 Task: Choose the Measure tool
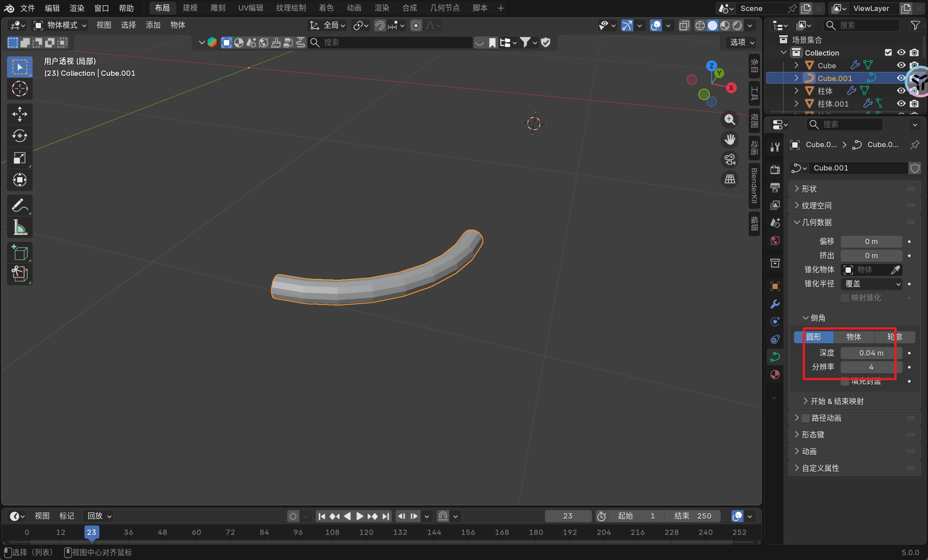coord(19,227)
